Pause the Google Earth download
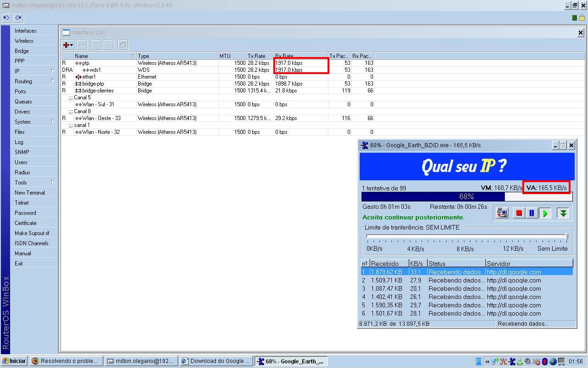 point(531,213)
